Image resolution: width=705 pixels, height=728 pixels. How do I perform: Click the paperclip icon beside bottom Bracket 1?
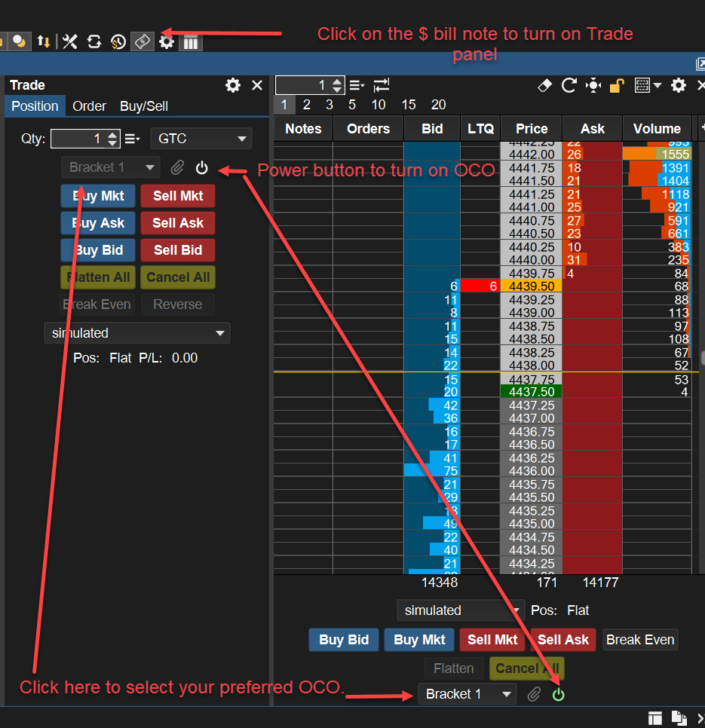point(534,694)
